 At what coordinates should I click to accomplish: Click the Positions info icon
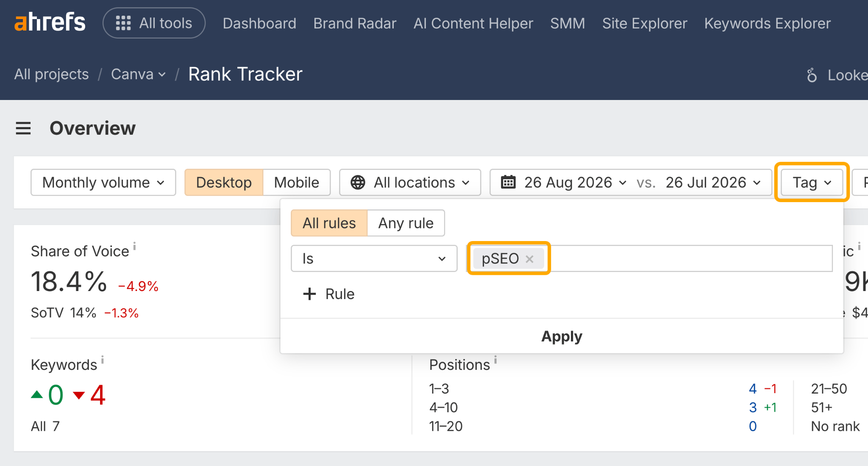(495, 360)
